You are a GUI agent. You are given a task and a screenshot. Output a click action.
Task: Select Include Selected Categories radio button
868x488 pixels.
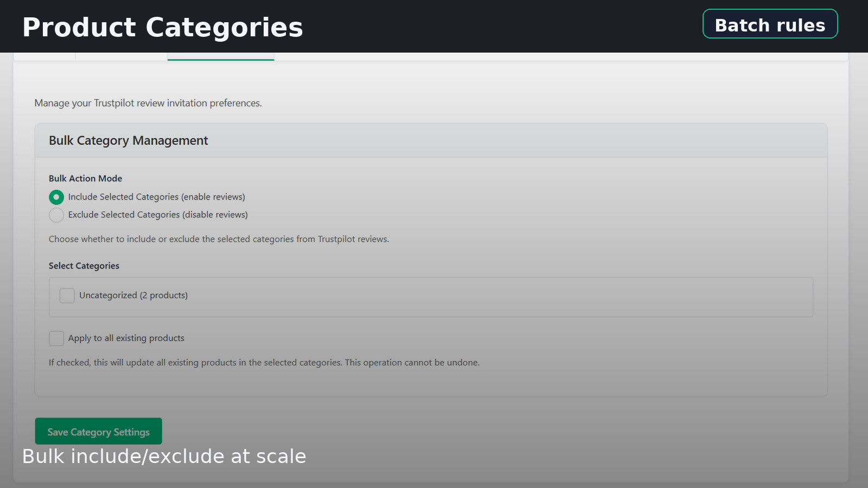pos(56,197)
